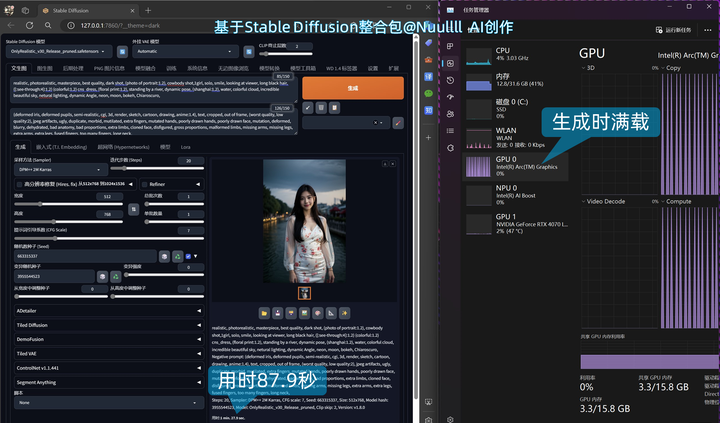Expand the Tiled Diffusion section
The width and height of the screenshot is (720, 423).
click(x=109, y=325)
